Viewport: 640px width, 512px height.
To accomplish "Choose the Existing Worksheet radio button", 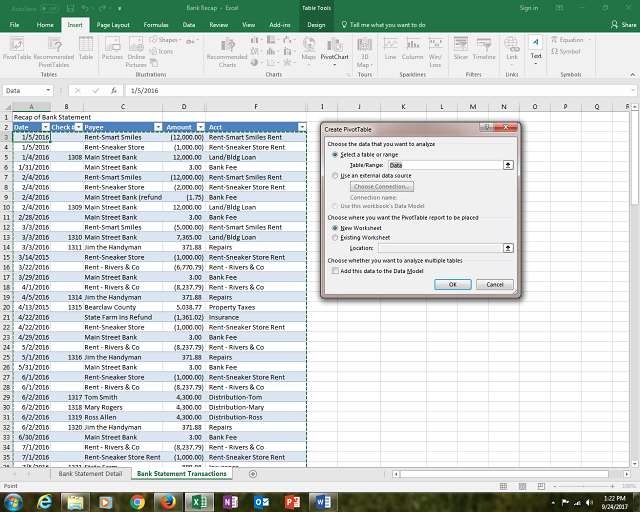I will coord(334,237).
